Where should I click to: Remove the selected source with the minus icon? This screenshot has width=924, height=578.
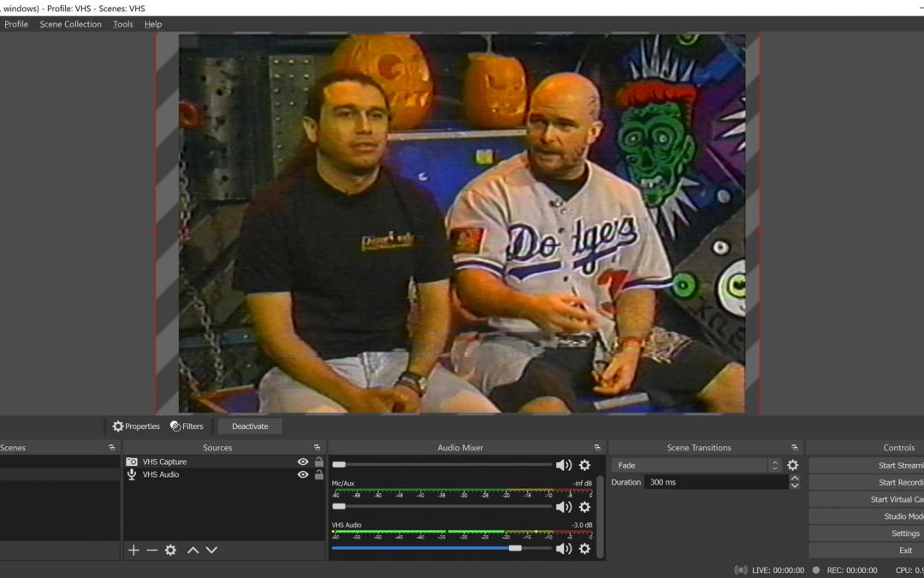coord(151,550)
